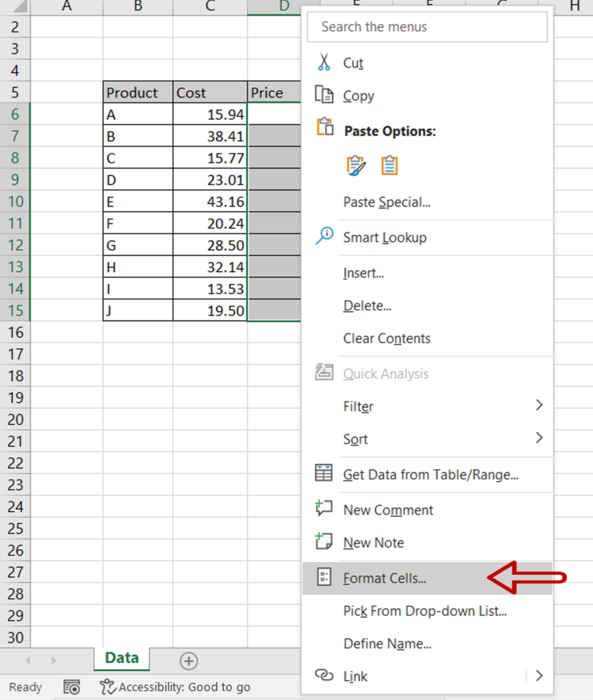Click the Get Data table icon
The width and height of the screenshot is (593, 700).
324,473
